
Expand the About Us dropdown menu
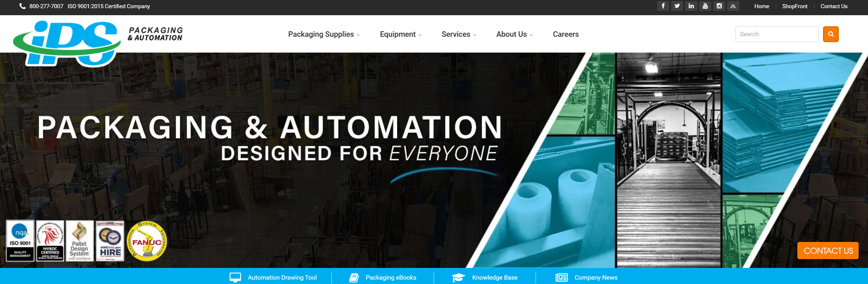tap(514, 34)
